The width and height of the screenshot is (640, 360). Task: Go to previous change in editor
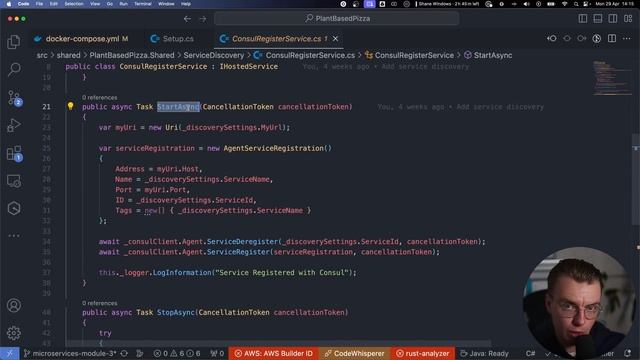pyautogui.click(x=552, y=38)
